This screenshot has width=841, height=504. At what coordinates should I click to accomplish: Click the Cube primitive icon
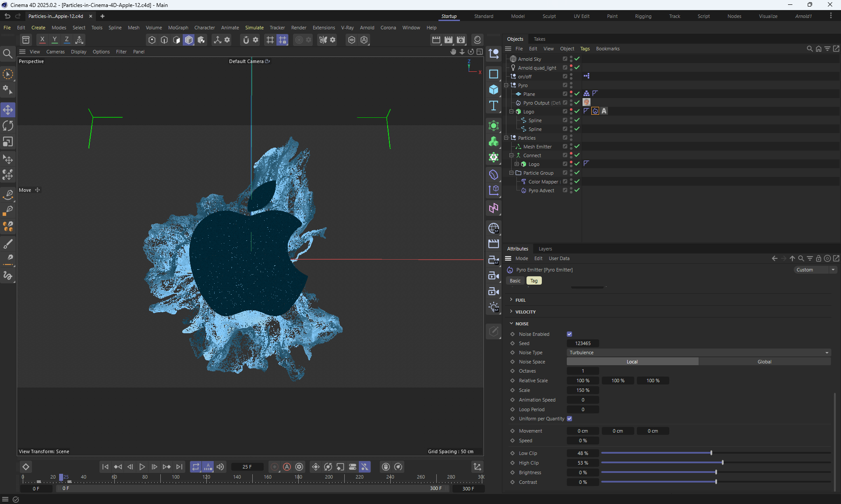click(494, 89)
